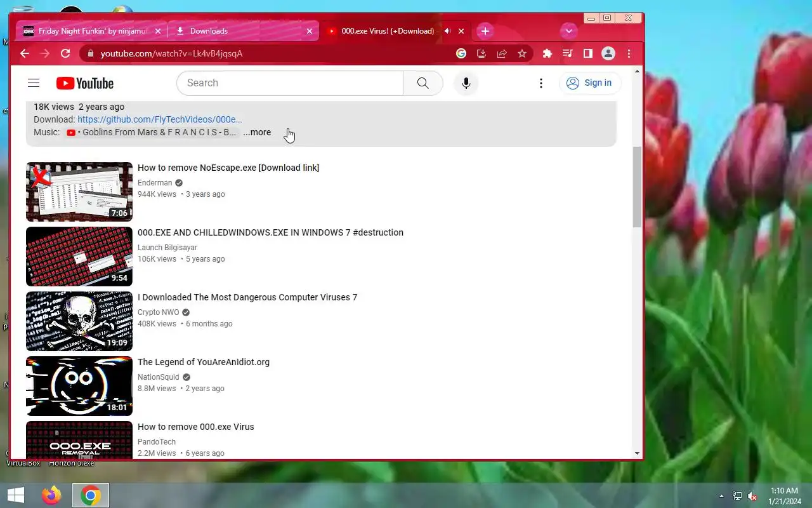Open Goblins From Mars music link

click(x=152, y=132)
